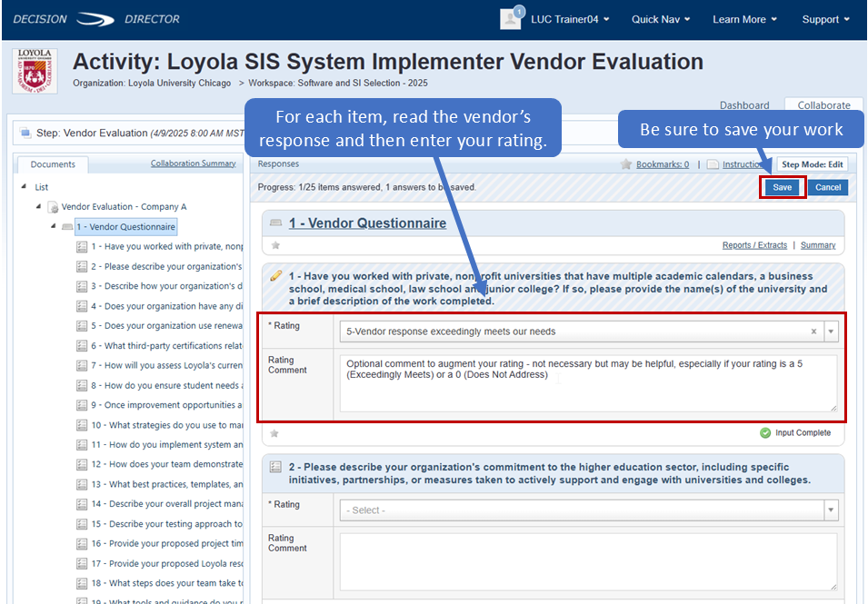Screen dimensions: 868x604
Task: Click the 1 - Vendor Questionnaire heading link
Action: pos(367,223)
